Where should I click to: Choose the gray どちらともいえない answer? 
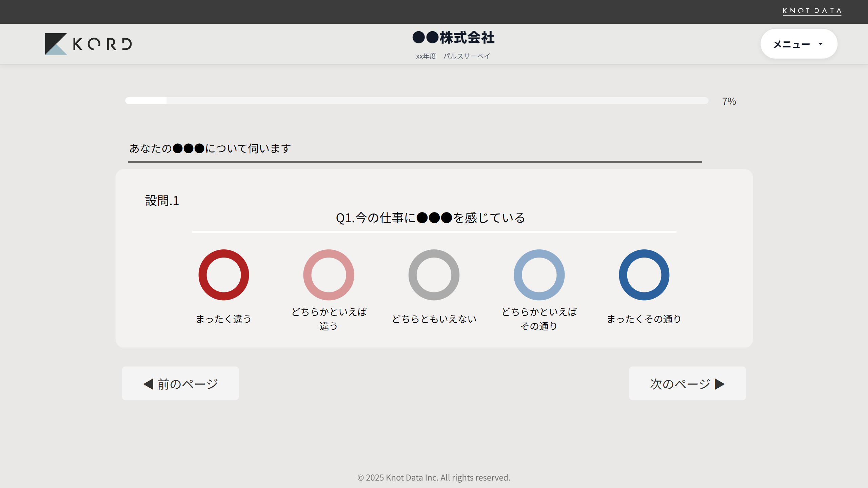click(434, 274)
